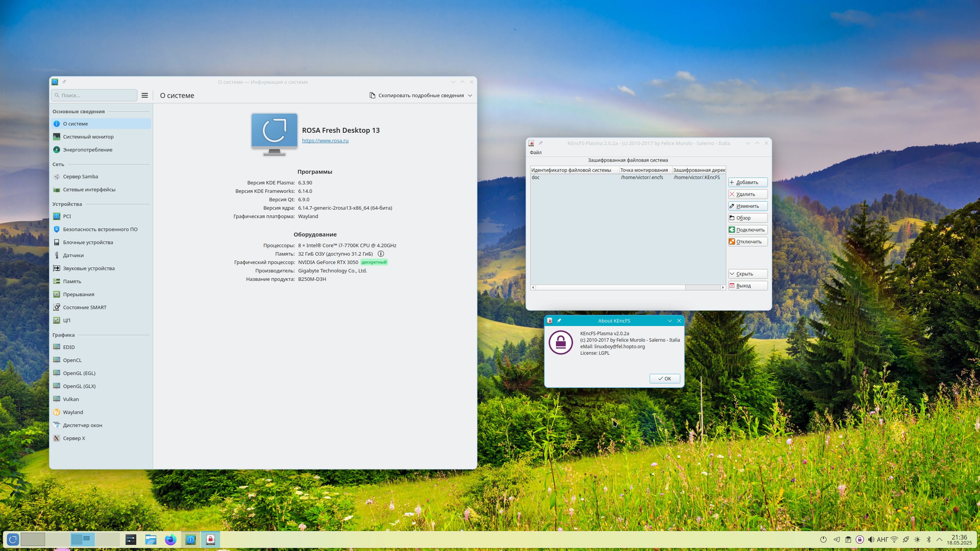Screen dimensions: 980x551
Task: Toggle pin on the KEncFS-Plasma window
Action: click(x=541, y=143)
